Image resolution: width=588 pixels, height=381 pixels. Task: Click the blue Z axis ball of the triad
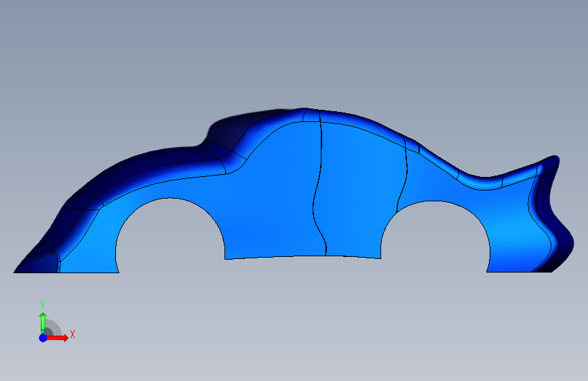click(x=43, y=338)
